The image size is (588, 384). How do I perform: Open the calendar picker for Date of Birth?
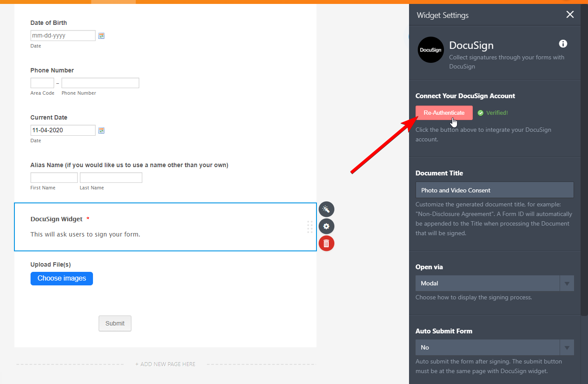(101, 35)
